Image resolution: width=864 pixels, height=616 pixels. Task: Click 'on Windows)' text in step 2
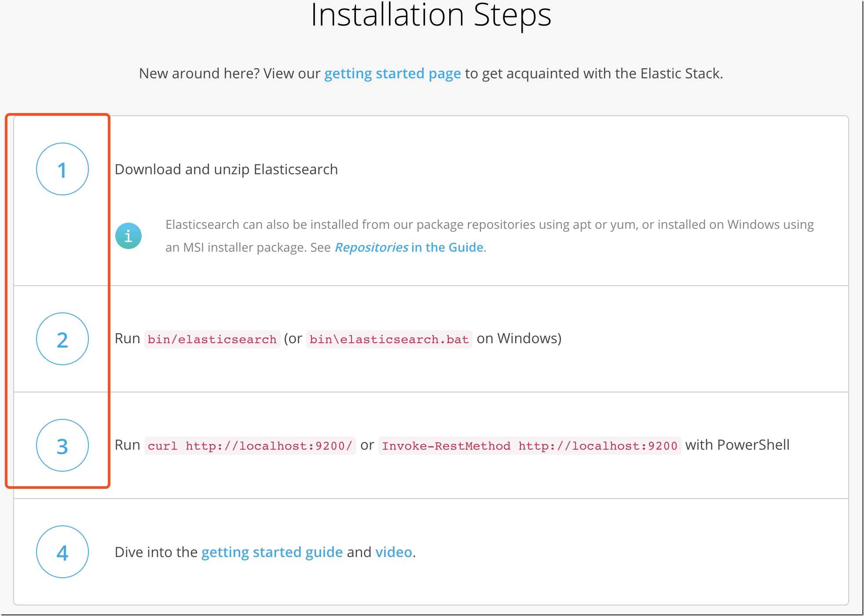(x=519, y=338)
